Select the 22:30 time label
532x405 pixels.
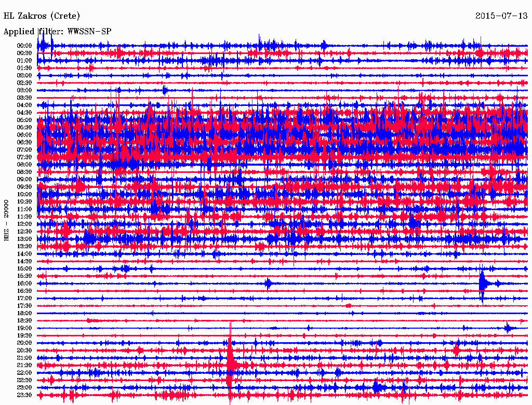(24, 380)
